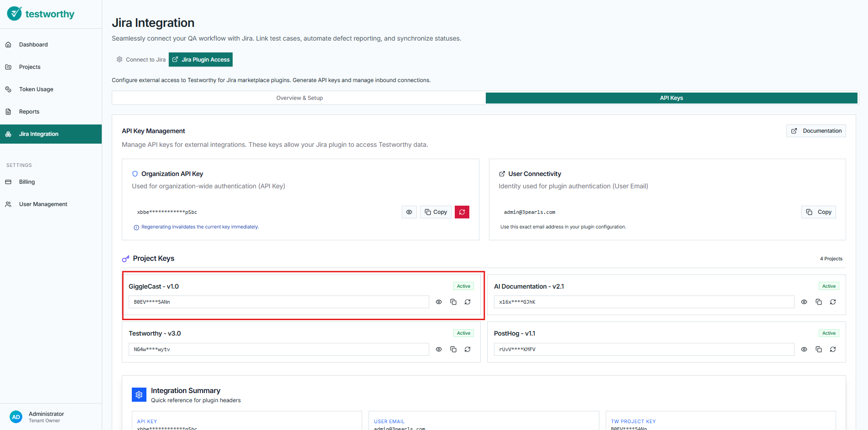
Task: Show the GiggleCast project key
Action: [x=439, y=302]
